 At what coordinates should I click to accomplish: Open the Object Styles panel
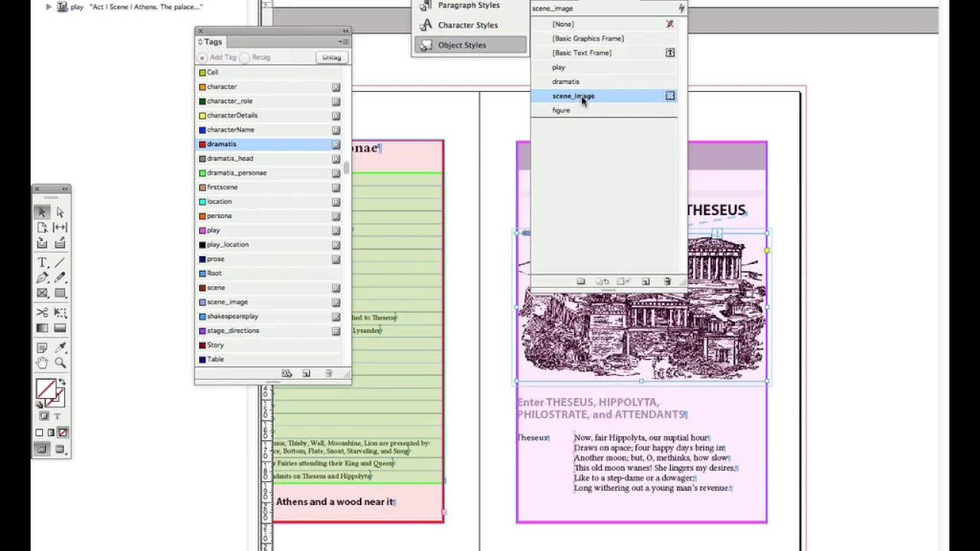click(470, 45)
